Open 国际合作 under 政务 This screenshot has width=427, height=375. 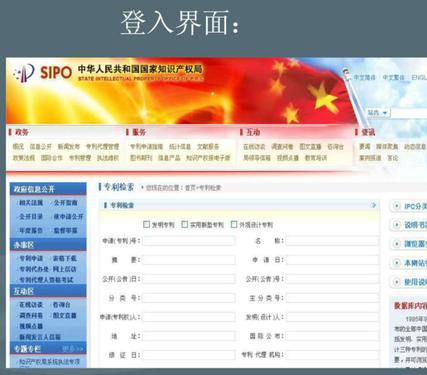click(x=52, y=158)
